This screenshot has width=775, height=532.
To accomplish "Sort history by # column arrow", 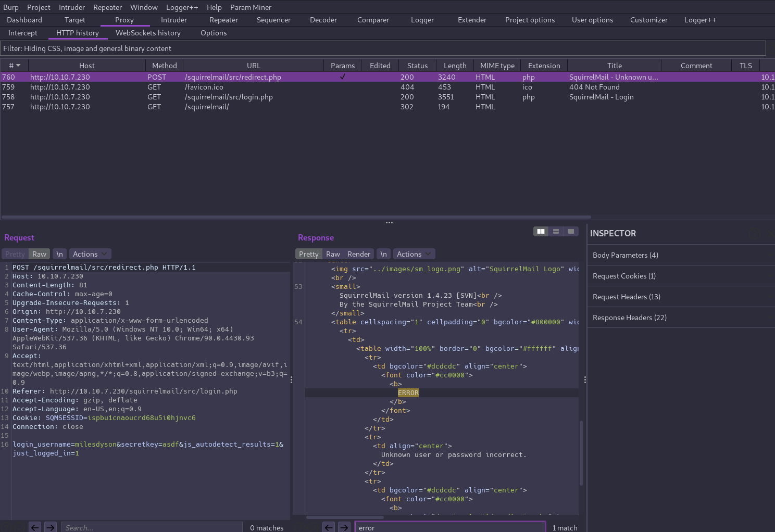I will click(x=18, y=66).
